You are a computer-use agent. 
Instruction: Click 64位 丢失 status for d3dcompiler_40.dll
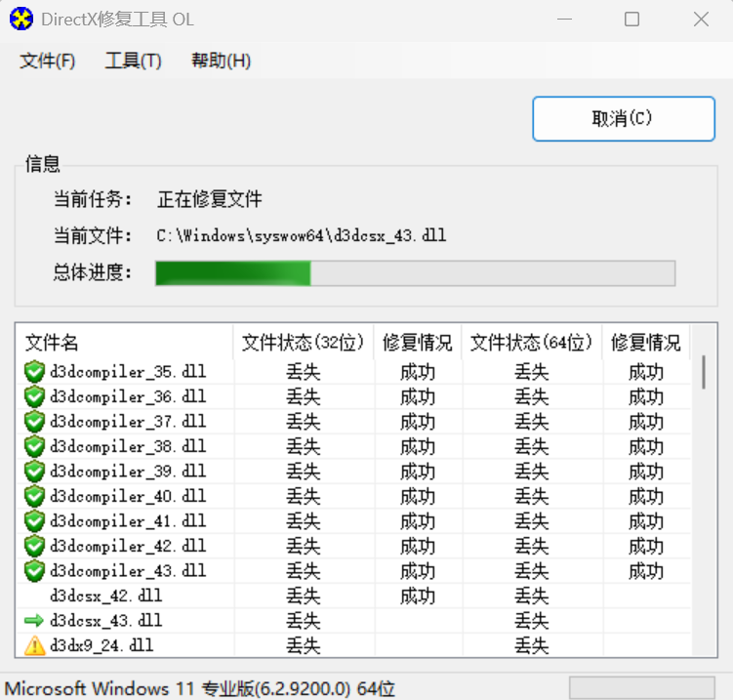tap(532, 497)
